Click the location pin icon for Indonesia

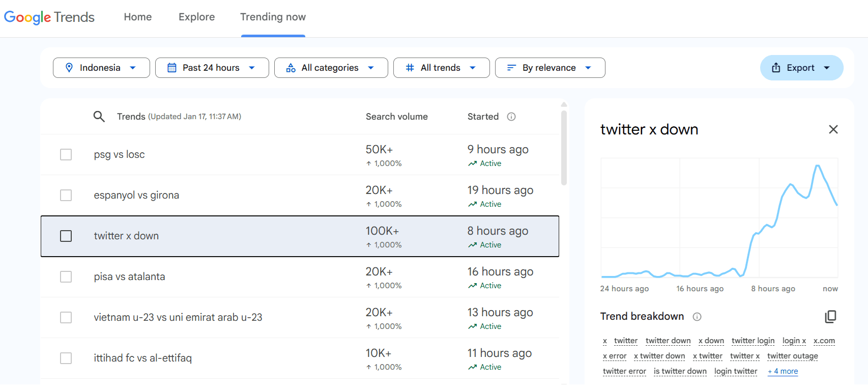[69, 68]
